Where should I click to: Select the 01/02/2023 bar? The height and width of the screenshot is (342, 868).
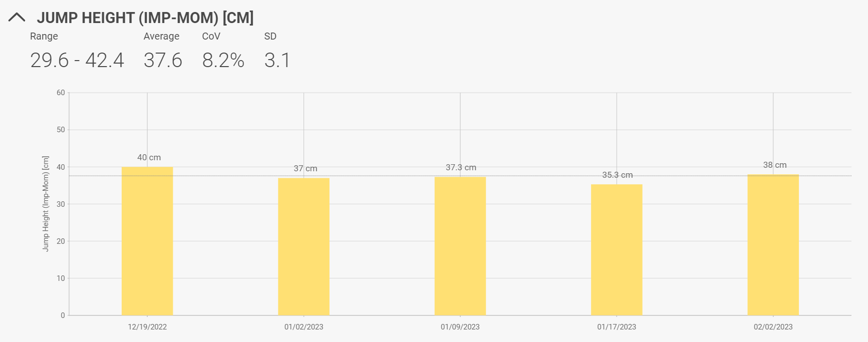pyautogui.click(x=304, y=246)
